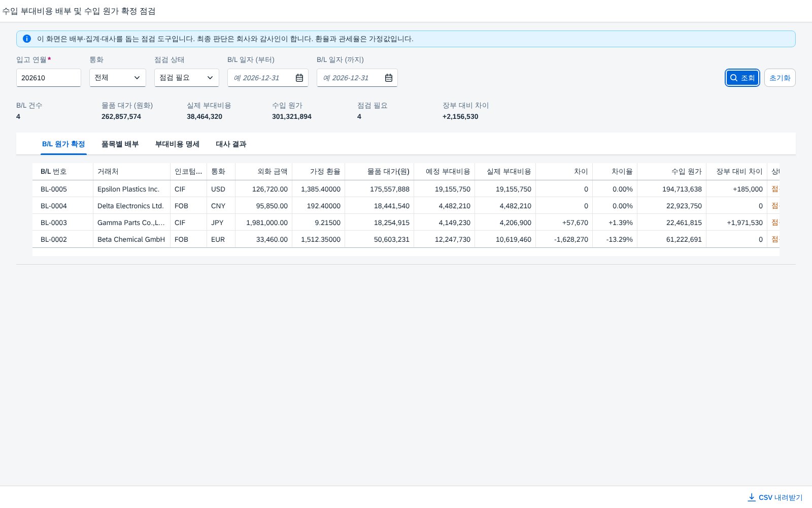Select row BL-0005 cell

pos(63,189)
